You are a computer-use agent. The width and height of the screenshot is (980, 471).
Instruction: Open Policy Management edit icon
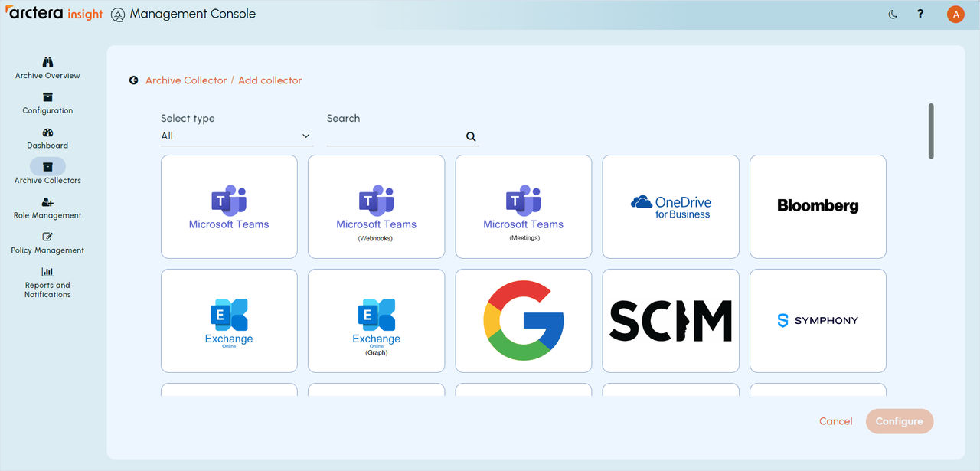(x=47, y=237)
